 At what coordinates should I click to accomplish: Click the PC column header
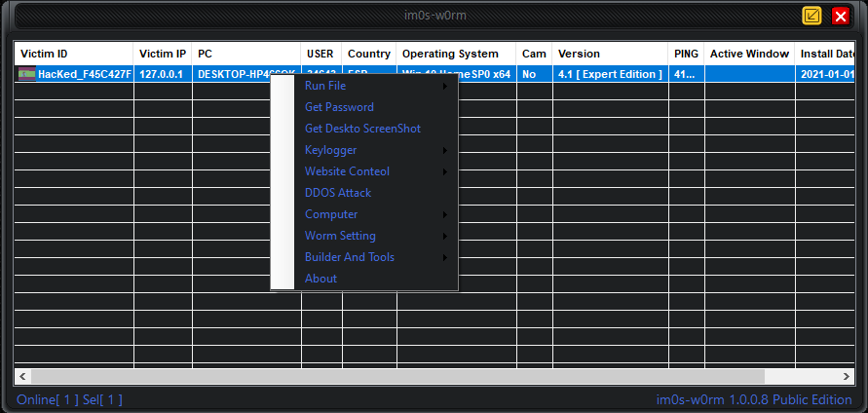246,54
